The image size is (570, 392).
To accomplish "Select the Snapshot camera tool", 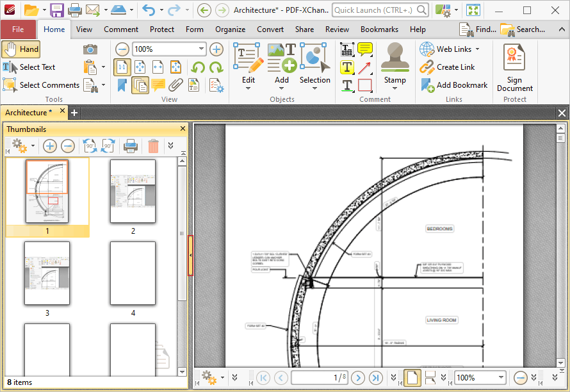I will [90, 49].
